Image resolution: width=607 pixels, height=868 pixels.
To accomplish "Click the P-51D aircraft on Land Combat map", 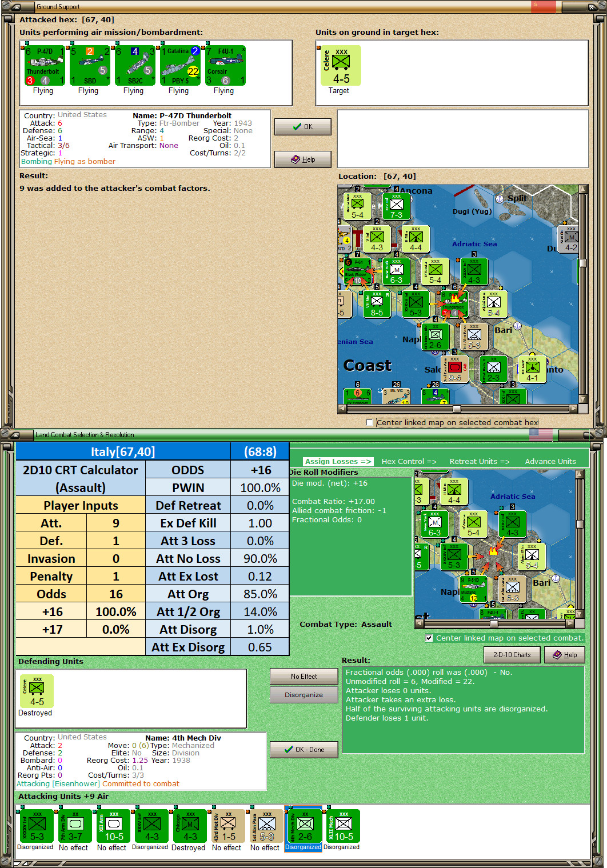I will [474, 590].
